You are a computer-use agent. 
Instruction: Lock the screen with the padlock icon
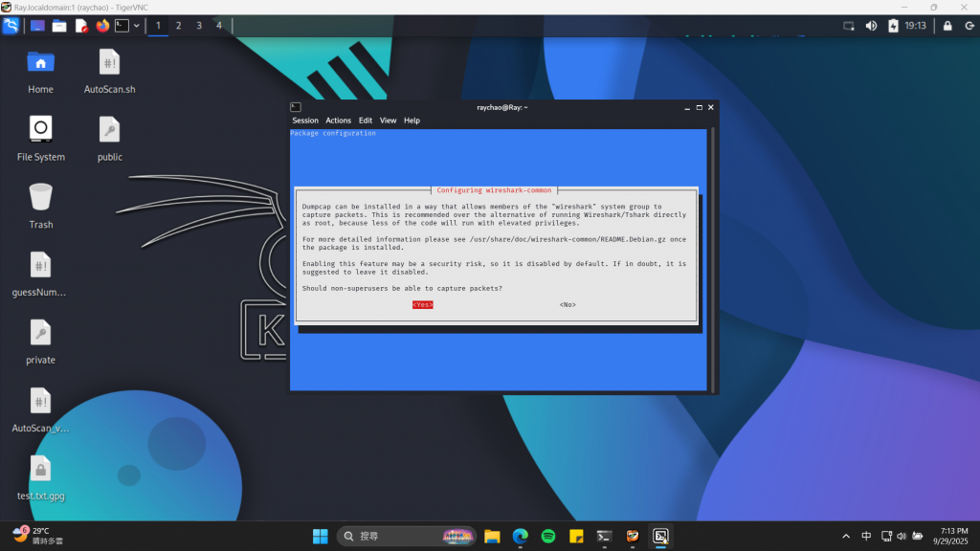click(x=947, y=26)
